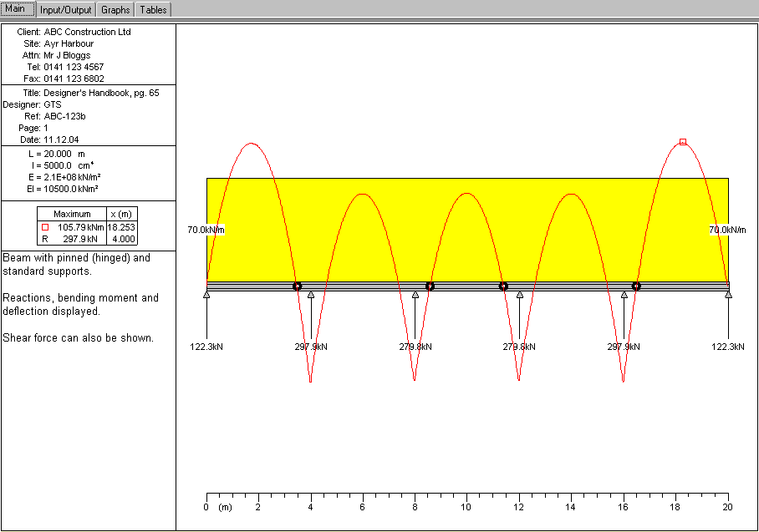Viewport: 759px width, 532px height.
Task: Open the Graphs tab
Action: [x=115, y=10]
